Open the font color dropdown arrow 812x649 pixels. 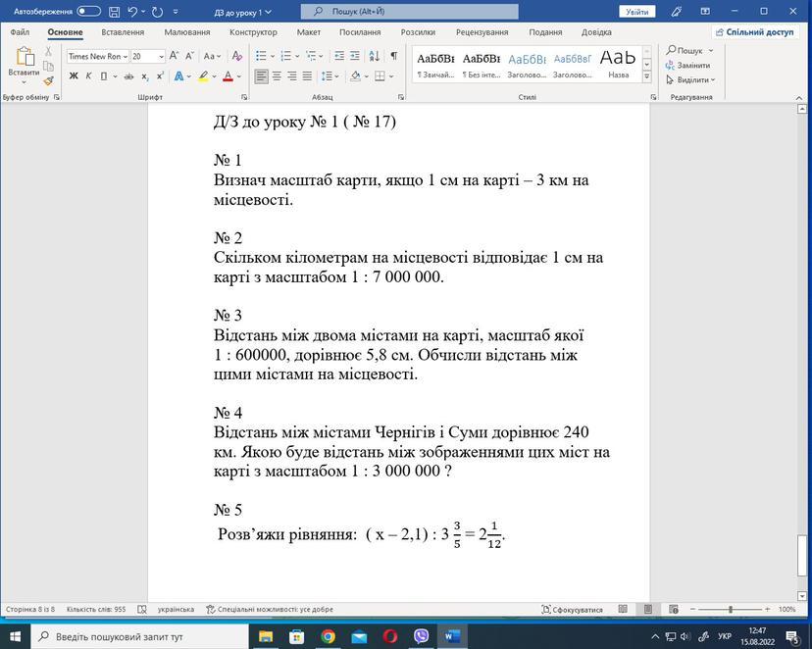(239, 76)
